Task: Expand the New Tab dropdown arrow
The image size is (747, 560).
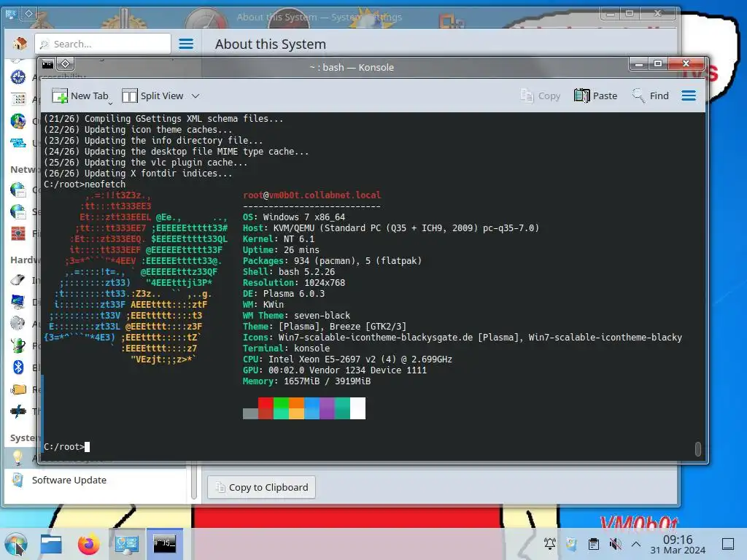Action: click(111, 103)
